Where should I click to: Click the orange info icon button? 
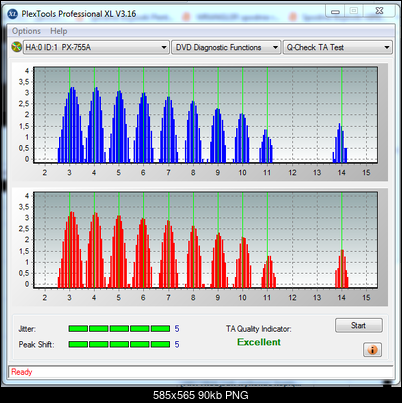coord(372,350)
